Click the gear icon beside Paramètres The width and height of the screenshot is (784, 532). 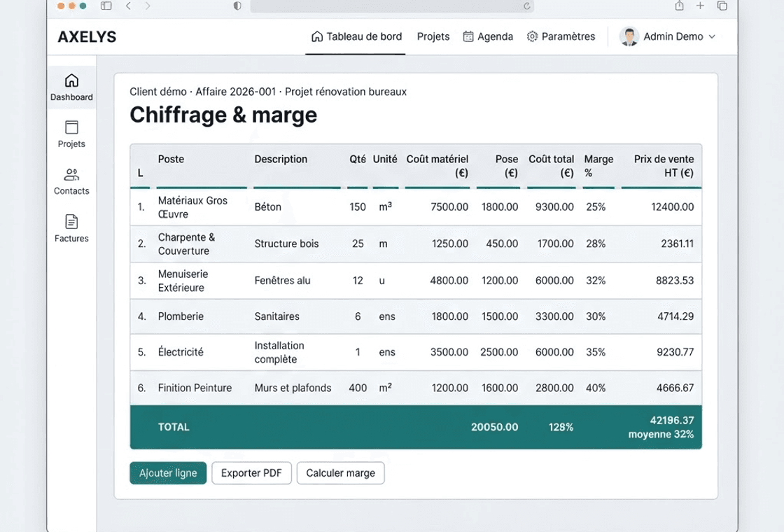[x=533, y=36]
